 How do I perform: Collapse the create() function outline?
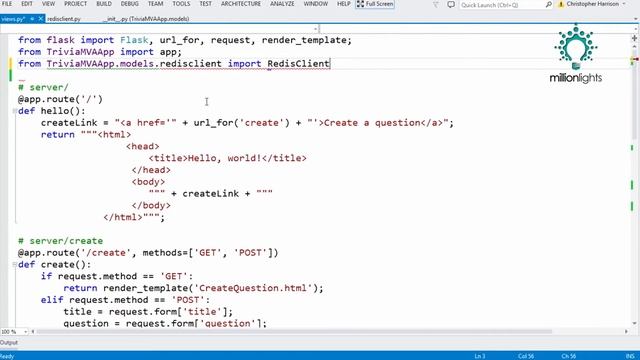coord(15,264)
